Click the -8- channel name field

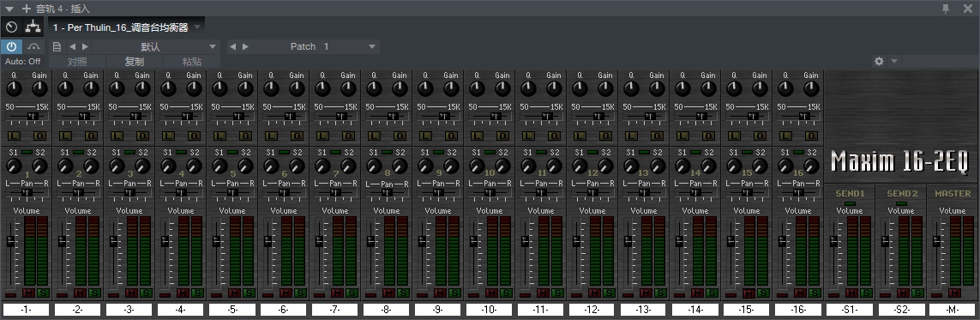386,310
